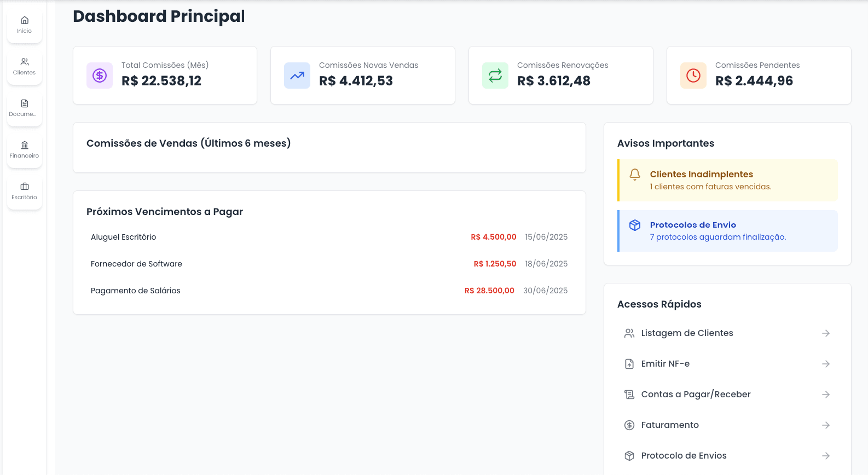Image resolution: width=868 pixels, height=475 pixels.
Task: Click the dollar circle icon beside Faturamento
Action: (x=629, y=425)
